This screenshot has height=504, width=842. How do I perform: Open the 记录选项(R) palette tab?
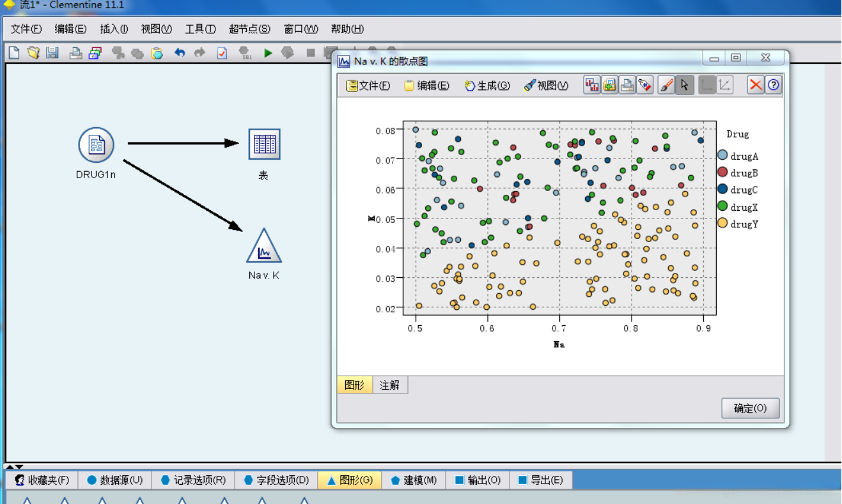click(x=193, y=480)
